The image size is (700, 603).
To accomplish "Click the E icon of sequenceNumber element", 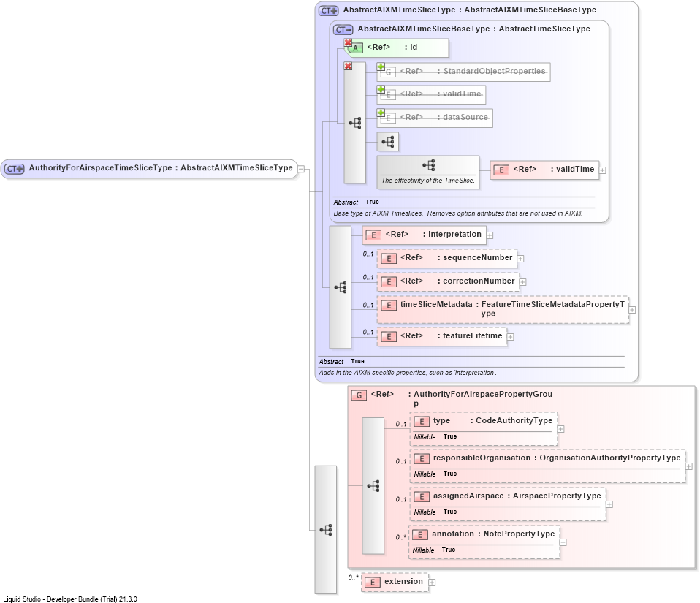I will tap(389, 259).
